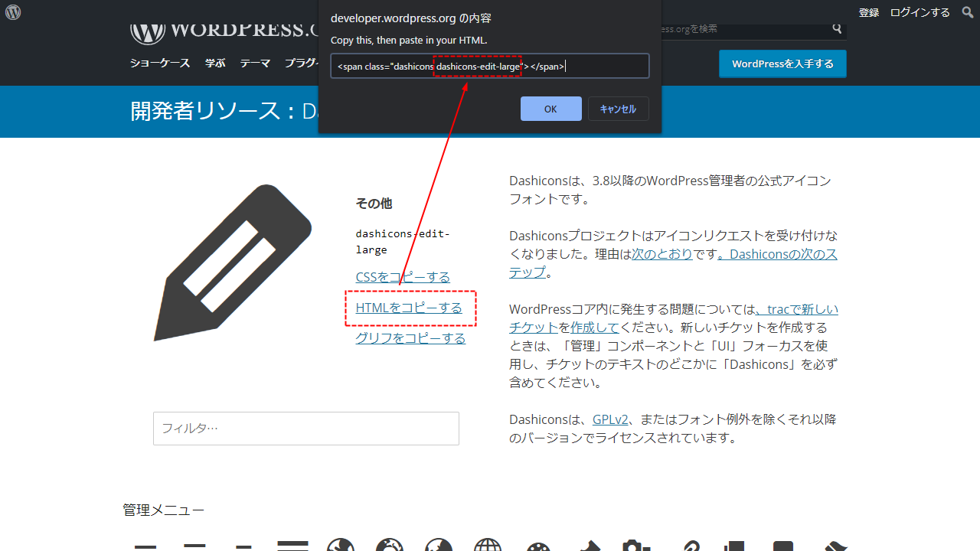Select the admin-post pushpin dashicon

586,546
